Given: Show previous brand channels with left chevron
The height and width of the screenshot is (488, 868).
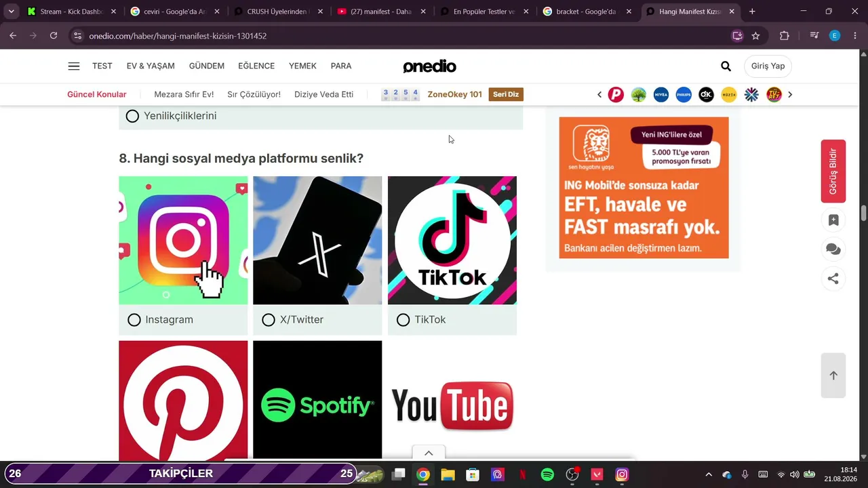Looking at the screenshot, I should click(599, 95).
